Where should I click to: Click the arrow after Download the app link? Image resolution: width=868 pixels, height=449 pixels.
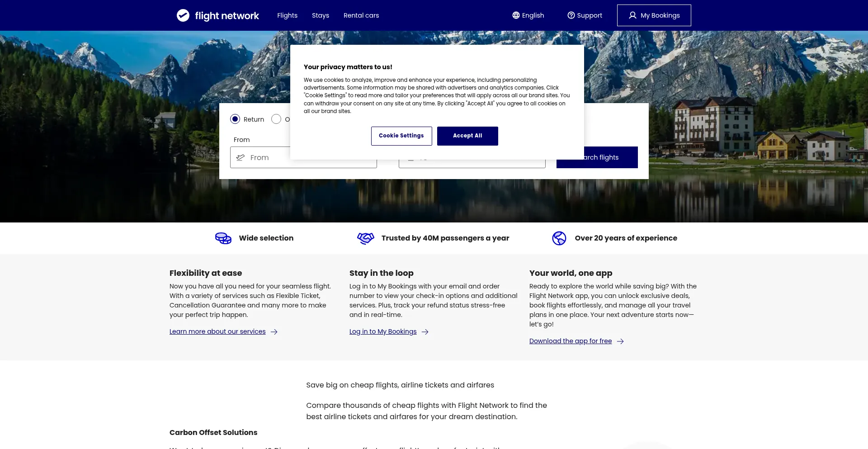(620, 341)
